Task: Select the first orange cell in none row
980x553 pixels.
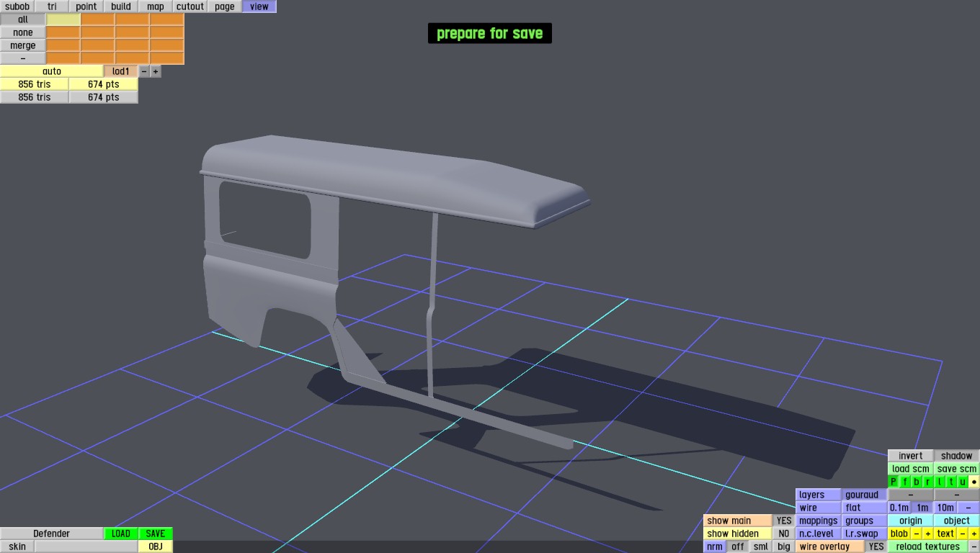Action: 63,32
